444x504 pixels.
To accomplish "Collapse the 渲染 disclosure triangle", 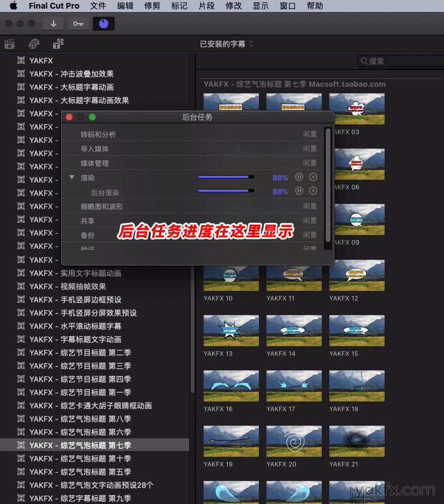I will click(x=72, y=177).
